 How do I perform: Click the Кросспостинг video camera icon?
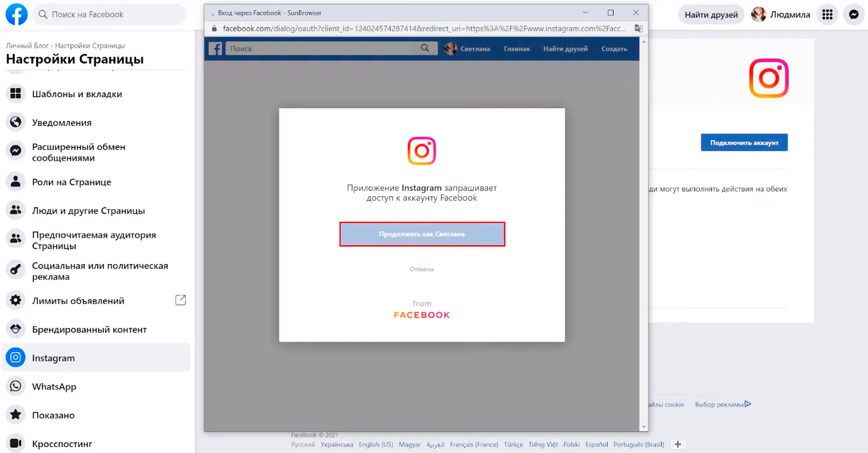click(x=16, y=443)
